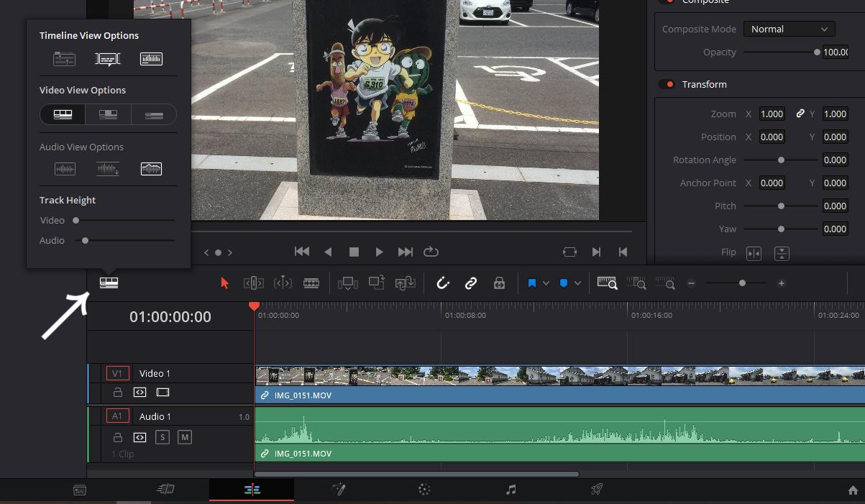The width and height of the screenshot is (865, 504).
Task: Adjust the timeline zoom slider handle
Action: coord(742,283)
